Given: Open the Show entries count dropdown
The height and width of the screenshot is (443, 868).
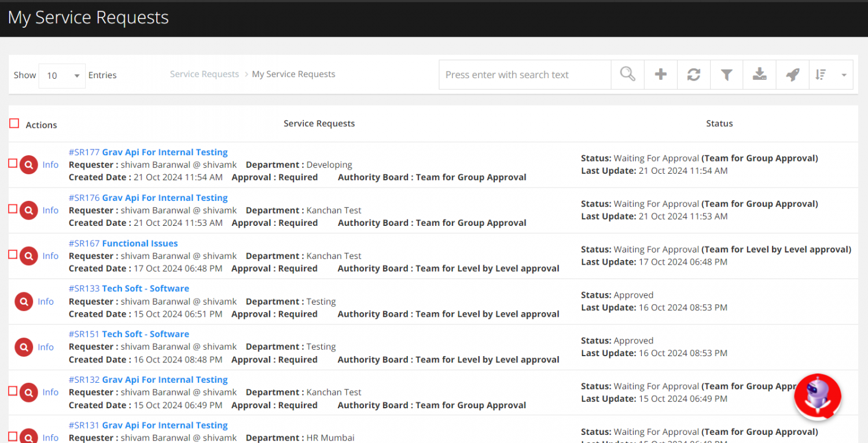Looking at the screenshot, I should pyautogui.click(x=62, y=75).
